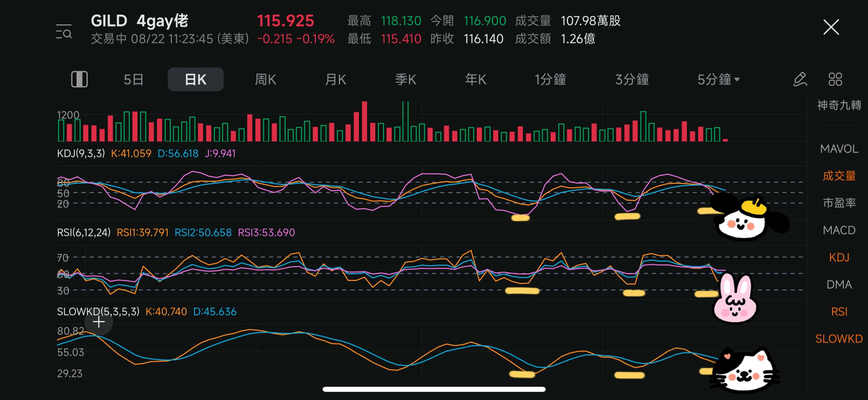Tap the 昨收 116.140 value

coord(484,39)
